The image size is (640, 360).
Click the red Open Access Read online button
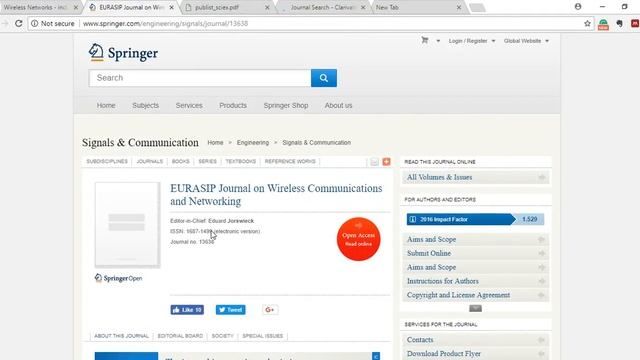[358, 239]
